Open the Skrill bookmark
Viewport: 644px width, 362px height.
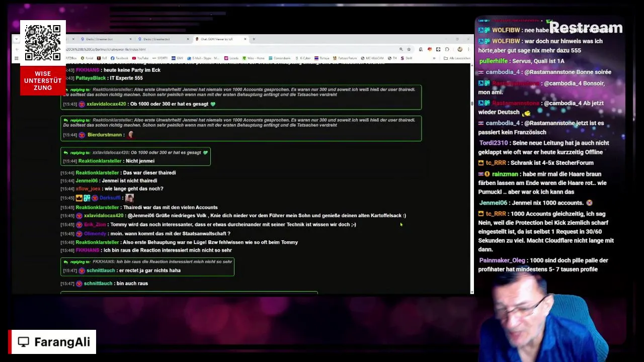pos(406,58)
